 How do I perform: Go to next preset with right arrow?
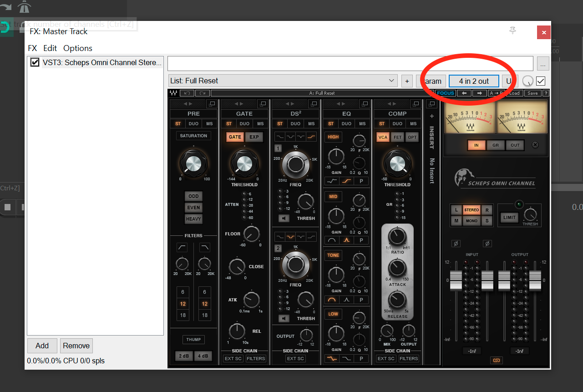pyautogui.click(x=479, y=93)
